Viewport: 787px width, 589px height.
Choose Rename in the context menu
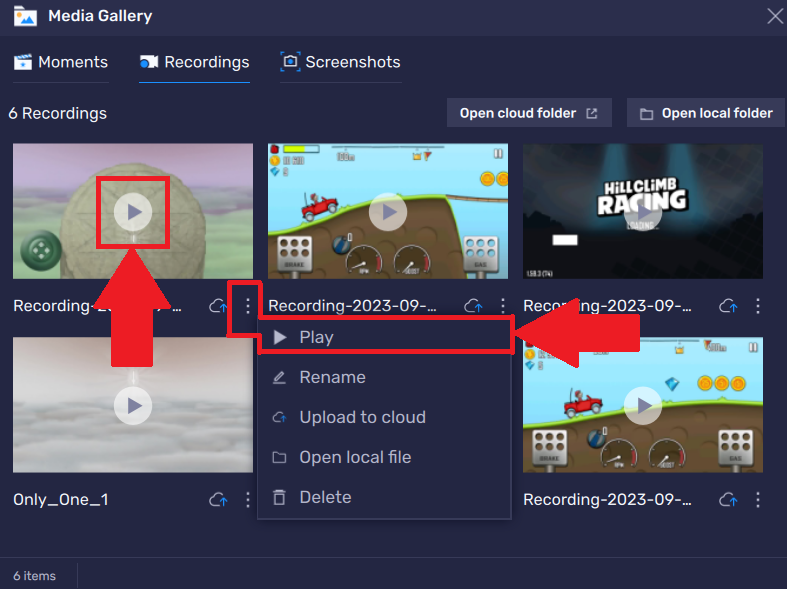click(x=332, y=378)
